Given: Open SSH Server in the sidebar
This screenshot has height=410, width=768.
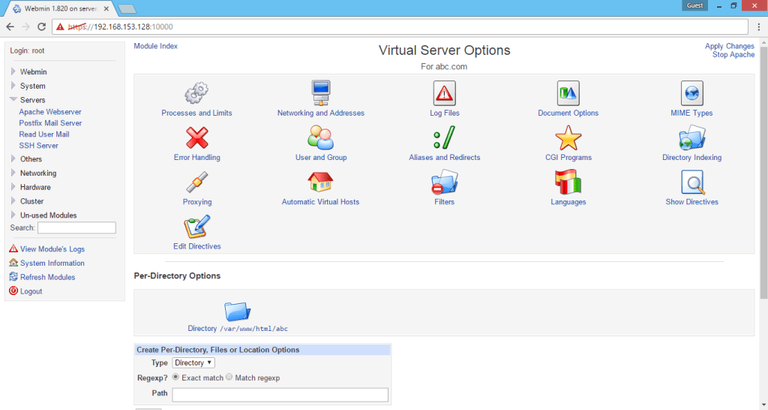Looking at the screenshot, I should point(39,145).
